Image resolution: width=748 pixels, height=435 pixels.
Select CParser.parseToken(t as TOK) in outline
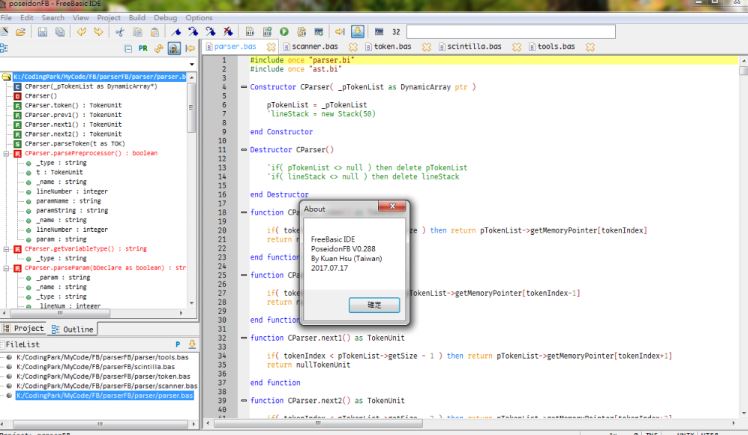75,144
